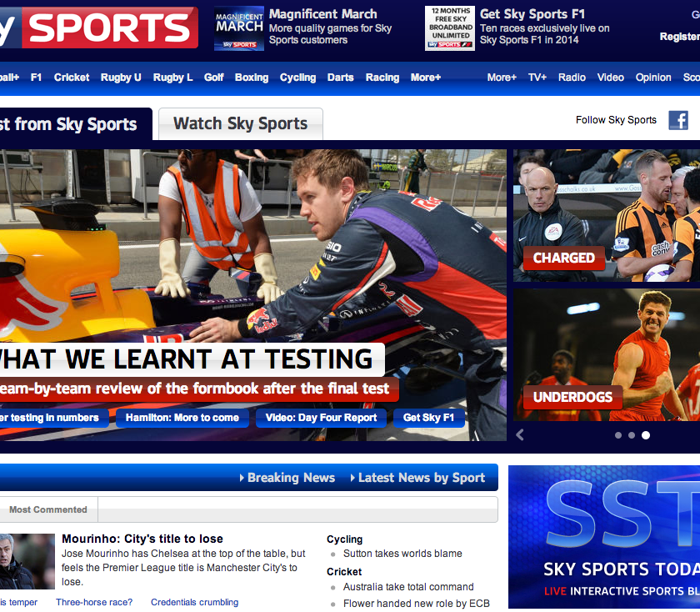Open the F1 section in navigation
Viewport: 700px width, 612px height.
(x=36, y=78)
